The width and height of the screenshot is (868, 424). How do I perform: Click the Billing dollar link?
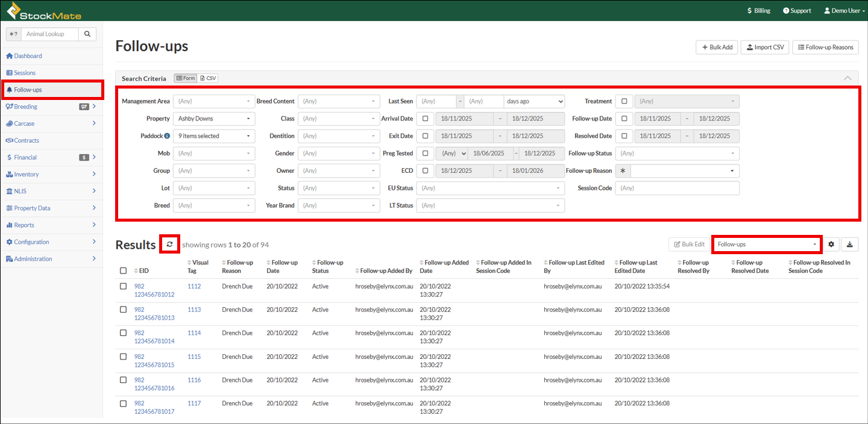click(x=758, y=11)
